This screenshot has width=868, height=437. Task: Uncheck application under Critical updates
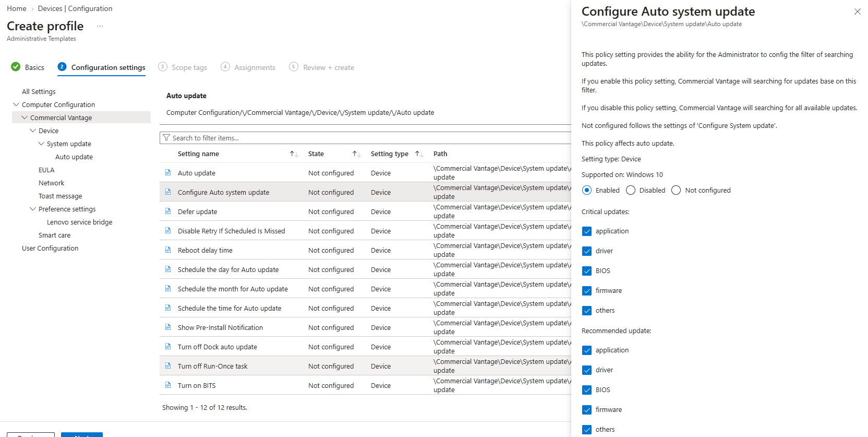click(587, 231)
